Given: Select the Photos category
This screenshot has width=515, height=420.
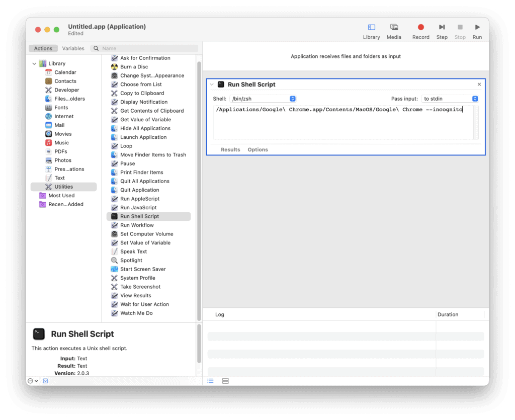Looking at the screenshot, I should pyautogui.click(x=63, y=160).
